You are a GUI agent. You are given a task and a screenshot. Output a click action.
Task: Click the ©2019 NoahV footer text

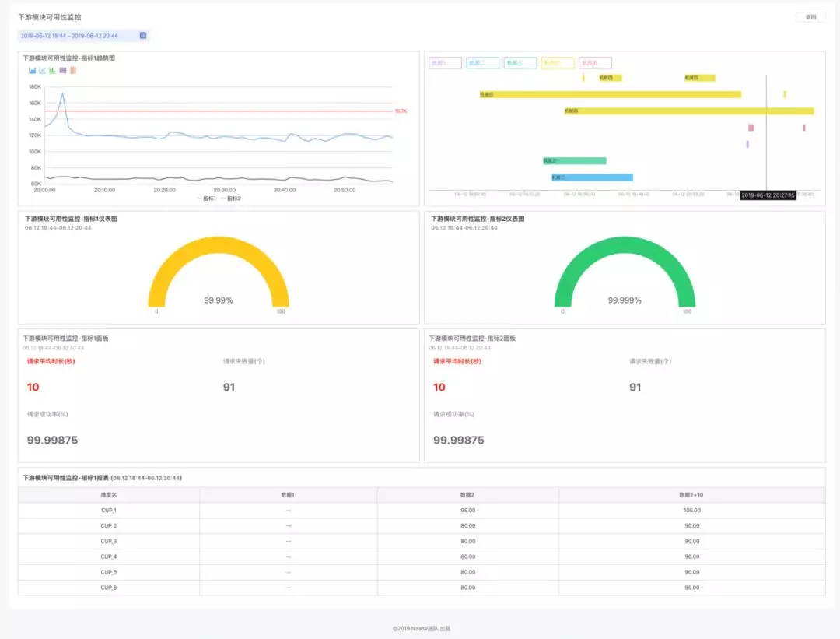[422, 628]
